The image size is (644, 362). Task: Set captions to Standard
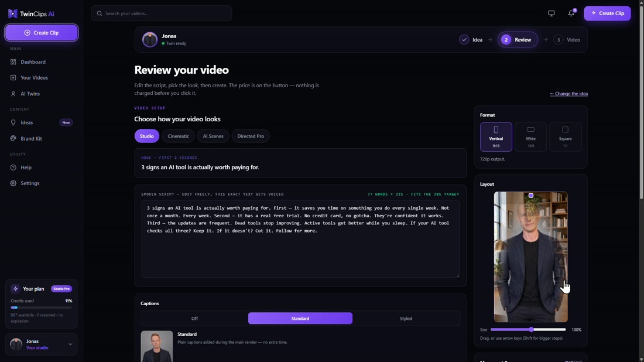(x=300, y=319)
